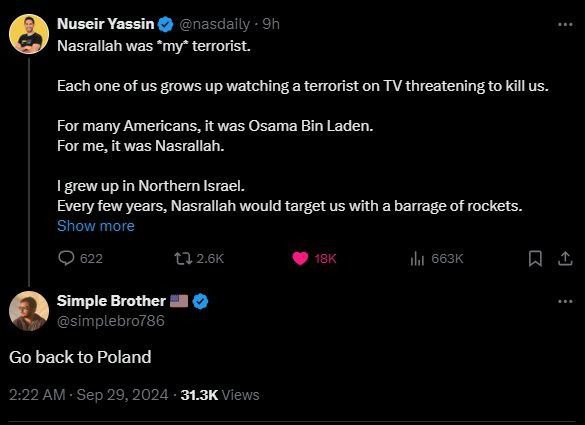View analytics icon showing 663K views
The image size is (585, 425).
417,258
